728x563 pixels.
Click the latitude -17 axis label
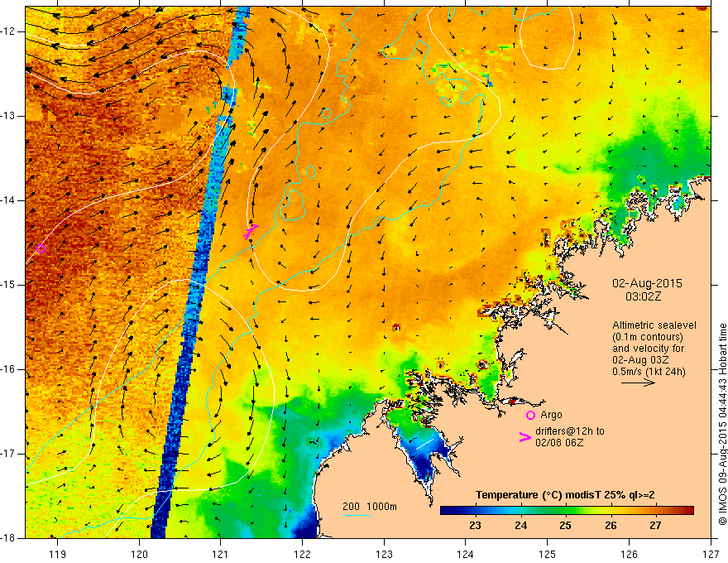[x=8, y=454]
